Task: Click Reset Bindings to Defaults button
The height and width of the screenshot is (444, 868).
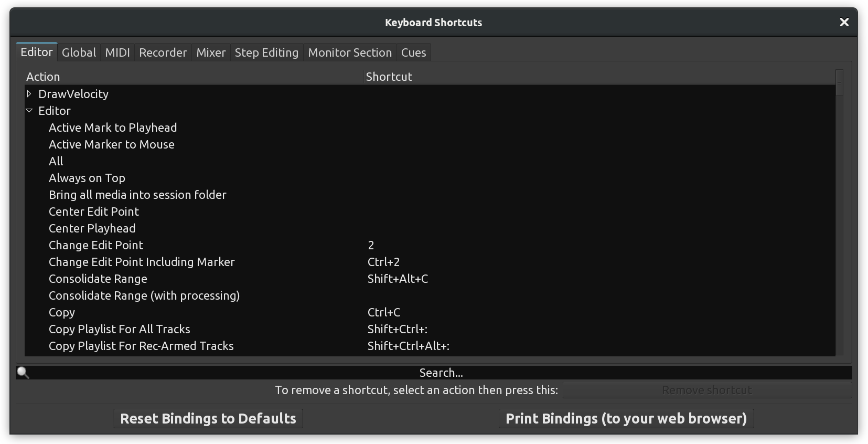Action: coord(208,418)
